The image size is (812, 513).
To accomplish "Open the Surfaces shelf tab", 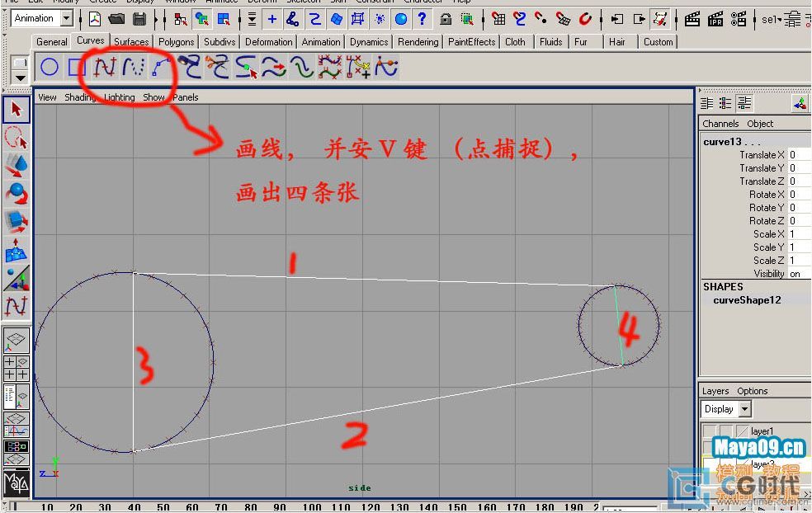I will tap(131, 42).
